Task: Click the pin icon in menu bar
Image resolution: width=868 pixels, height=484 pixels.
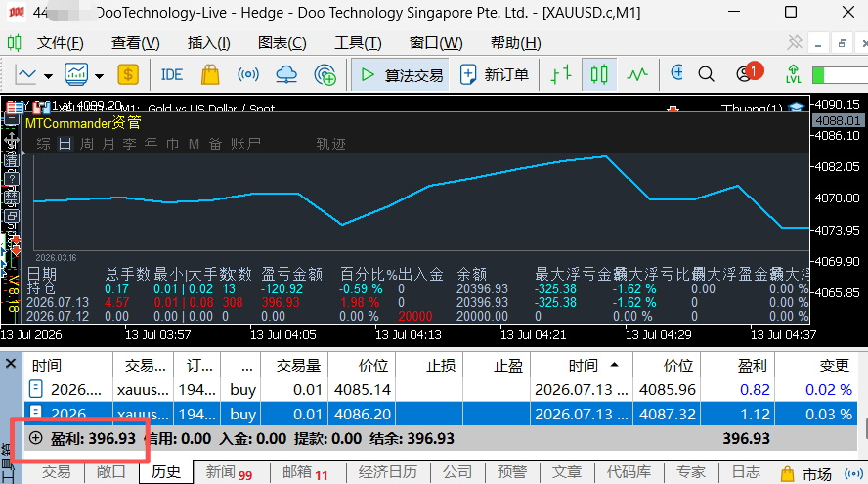Action: [x=795, y=43]
